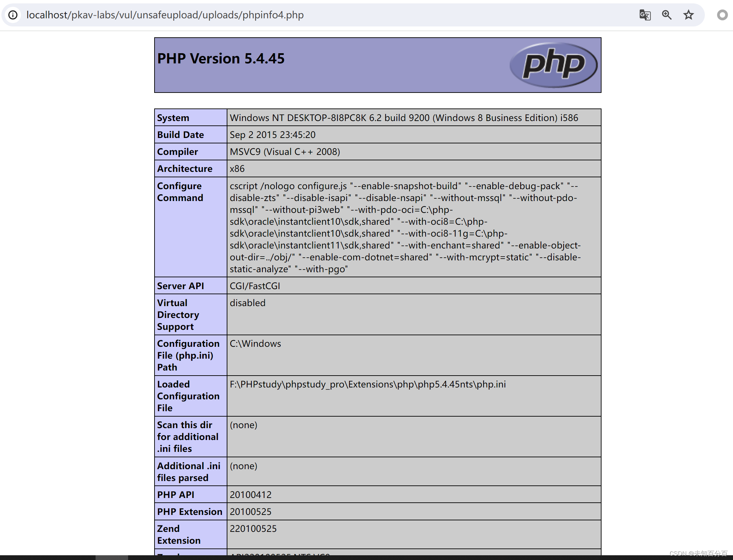Click the site information icon in address bar
This screenshot has height=560, width=733.
click(13, 15)
